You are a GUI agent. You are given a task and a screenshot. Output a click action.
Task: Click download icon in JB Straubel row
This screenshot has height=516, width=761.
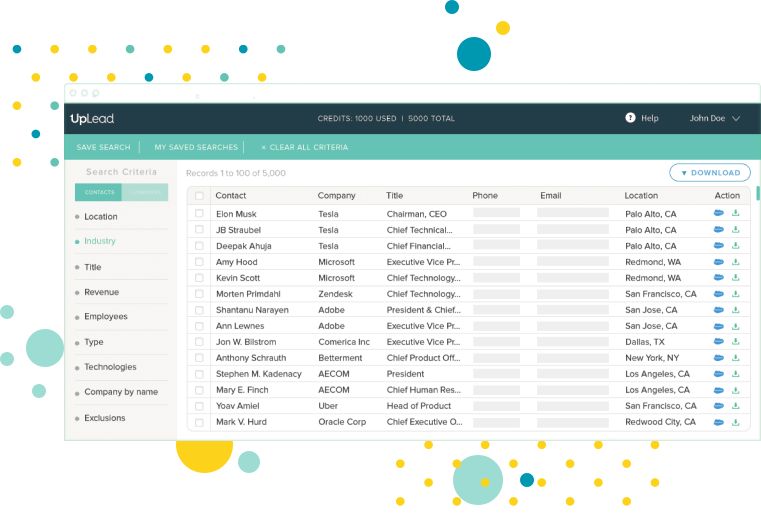pos(736,230)
